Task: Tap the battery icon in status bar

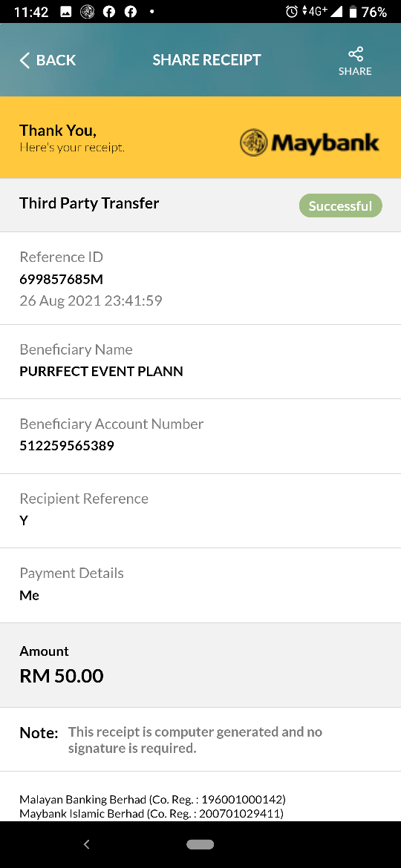Action: point(352,12)
